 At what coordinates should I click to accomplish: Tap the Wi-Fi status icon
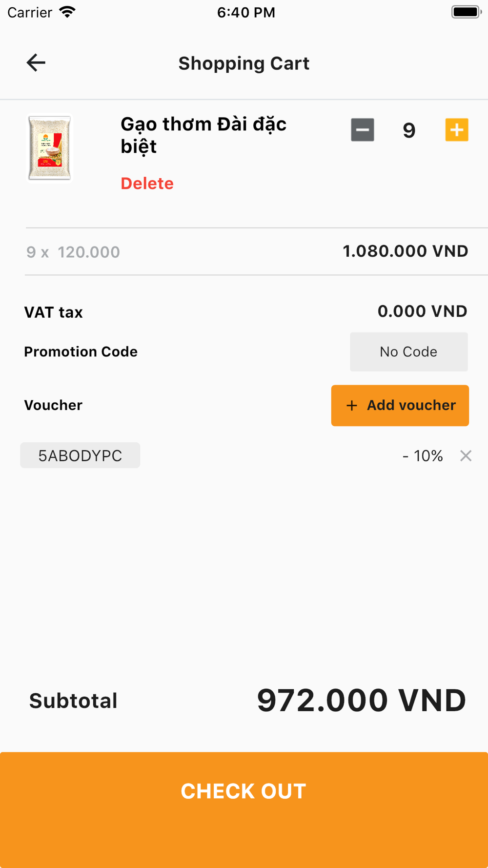pyautogui.click(x=67, y=12)
